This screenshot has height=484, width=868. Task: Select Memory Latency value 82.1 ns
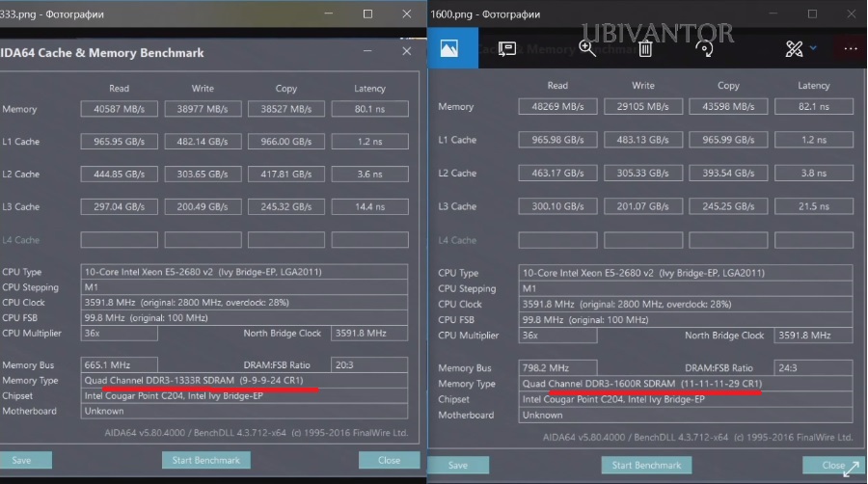814,106
